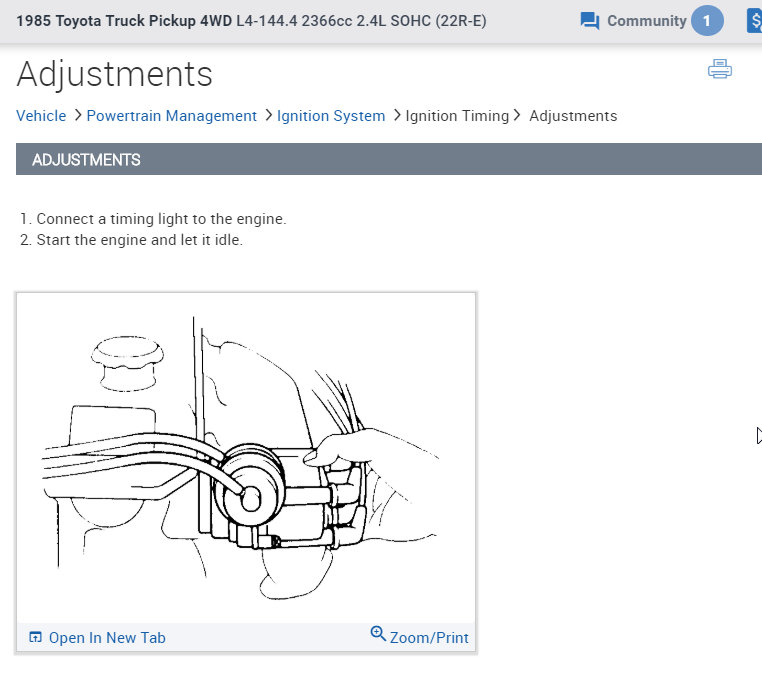Click the Community notification badge showing 1
The width and height of the screenshot is (762, 699).
tap(707, 20)
